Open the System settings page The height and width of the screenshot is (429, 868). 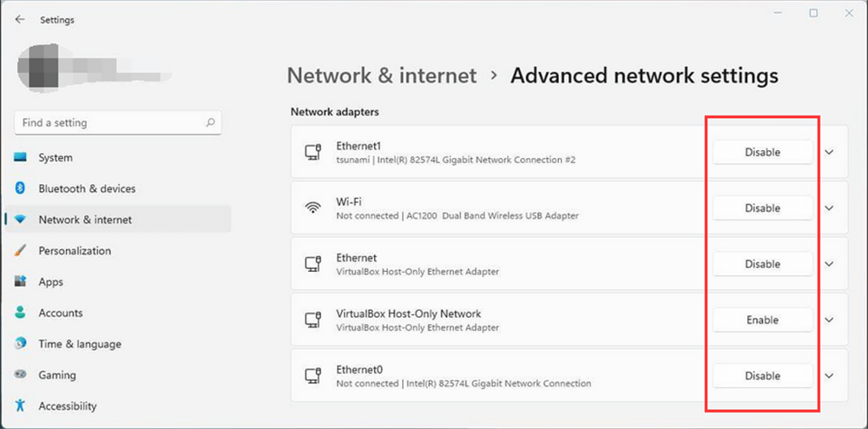coord(56,158)
